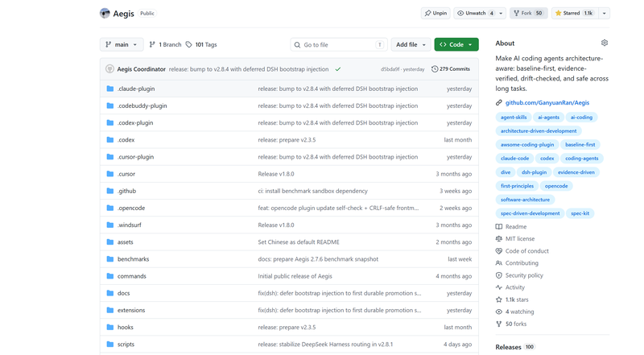Toggle the Starred button

click(x=575, y=13)
